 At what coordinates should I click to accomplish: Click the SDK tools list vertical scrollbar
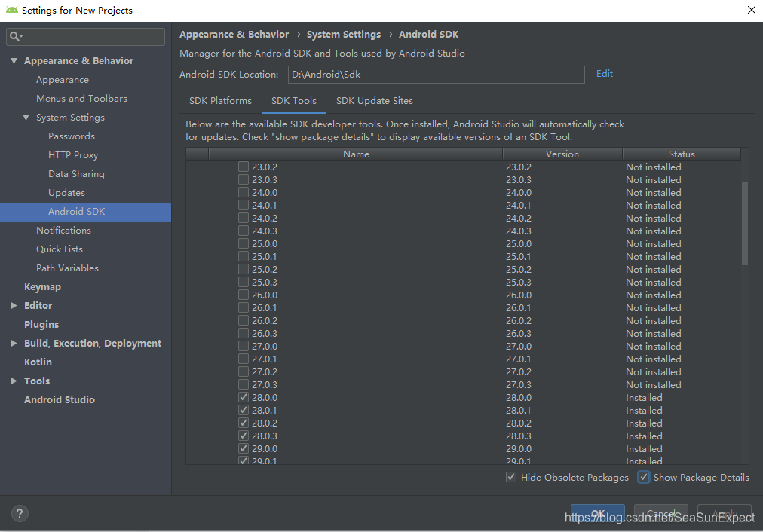click(x=744, y=224)
